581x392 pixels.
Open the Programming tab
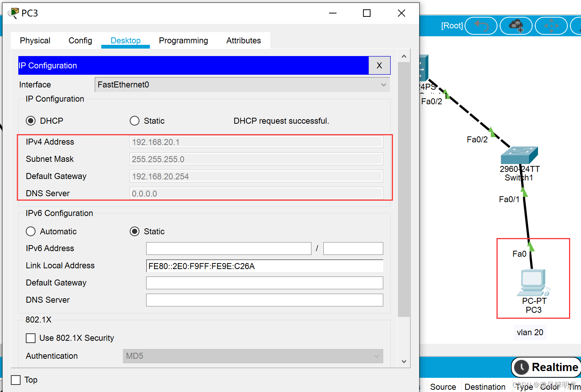[x=184, y=40]
